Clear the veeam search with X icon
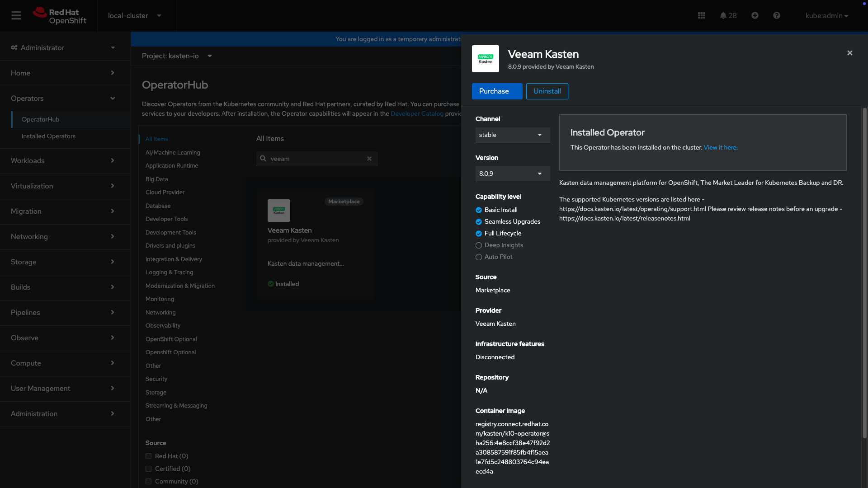The image size is (868, 488). 369,159
